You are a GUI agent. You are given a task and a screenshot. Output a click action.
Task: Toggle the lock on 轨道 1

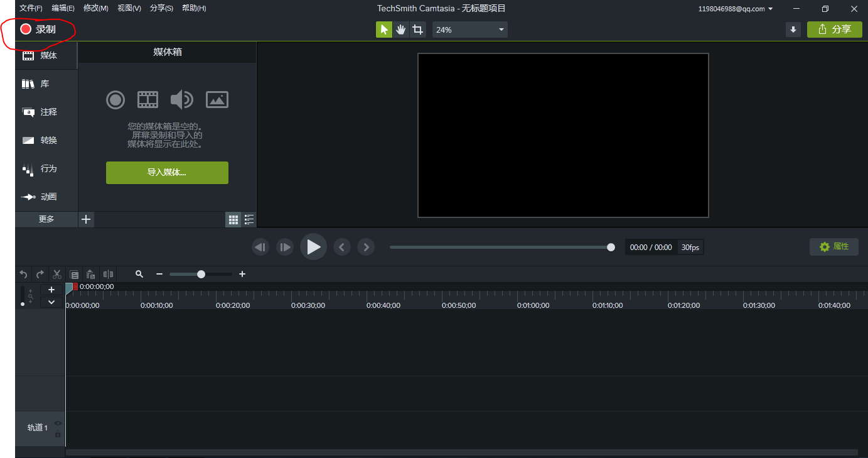pyautogui.click(x=58, y=433)
